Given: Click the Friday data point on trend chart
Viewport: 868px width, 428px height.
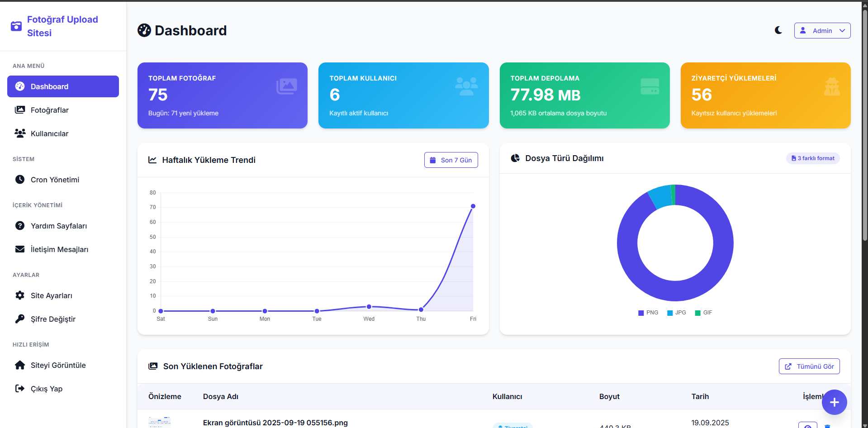Looking at the screenshot, I should point(473,206).
